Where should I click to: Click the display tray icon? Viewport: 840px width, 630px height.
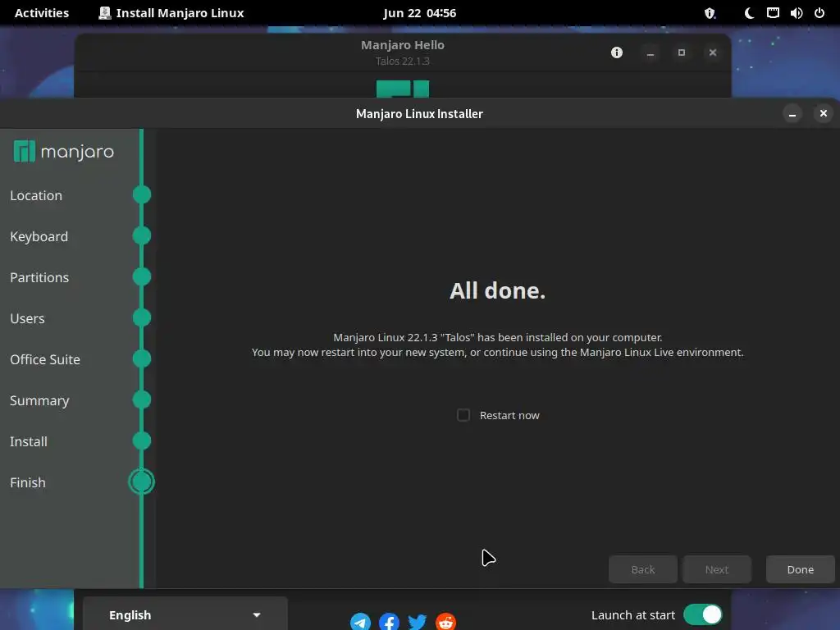pyautogui.click(x=773, y=13)
